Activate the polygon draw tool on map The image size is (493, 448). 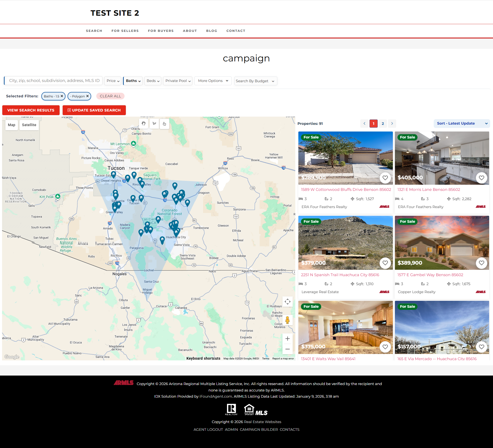tap(154, 124)
